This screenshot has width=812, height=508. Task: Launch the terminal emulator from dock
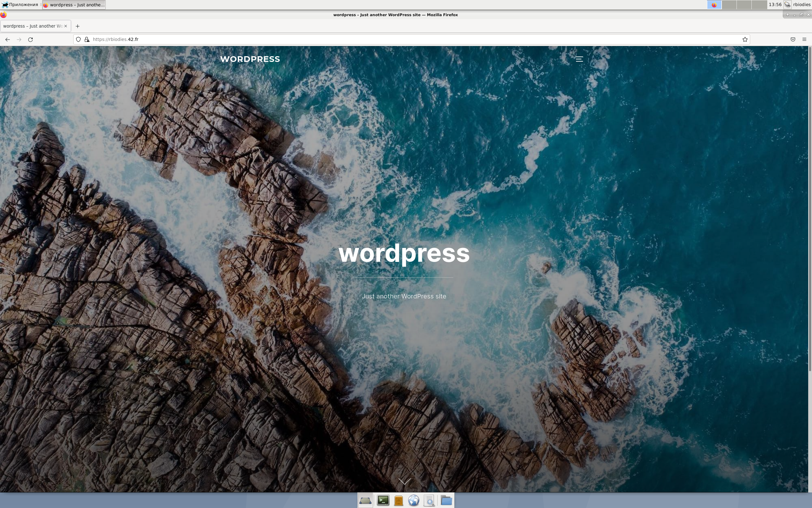(x=383, y=501)
